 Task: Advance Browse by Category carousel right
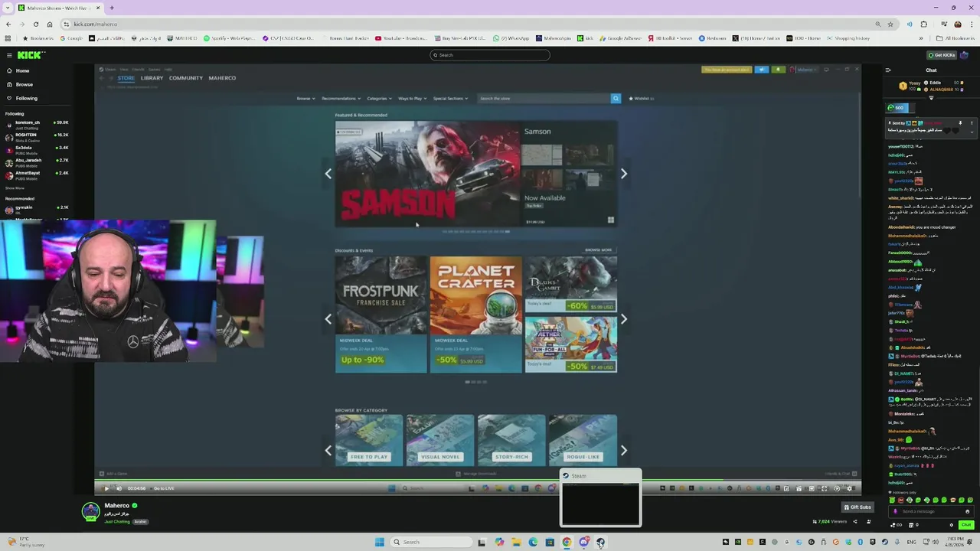point(624,451)
